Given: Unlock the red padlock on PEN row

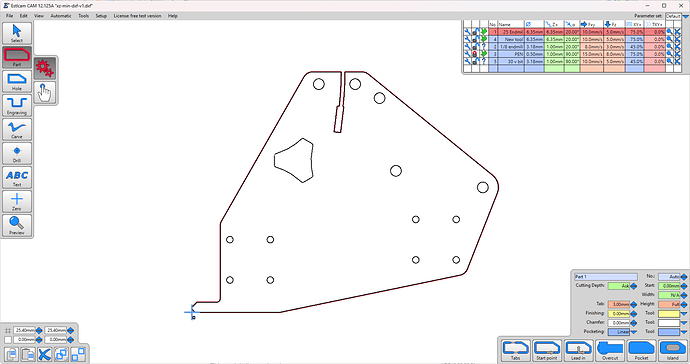Looking at the screenshot, I should 476,54.
